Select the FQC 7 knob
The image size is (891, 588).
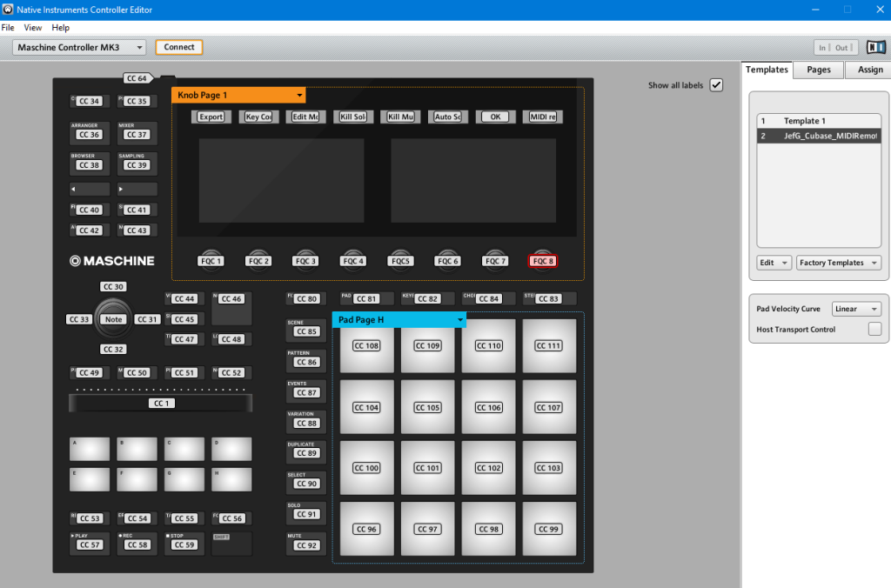coord(495,261)
